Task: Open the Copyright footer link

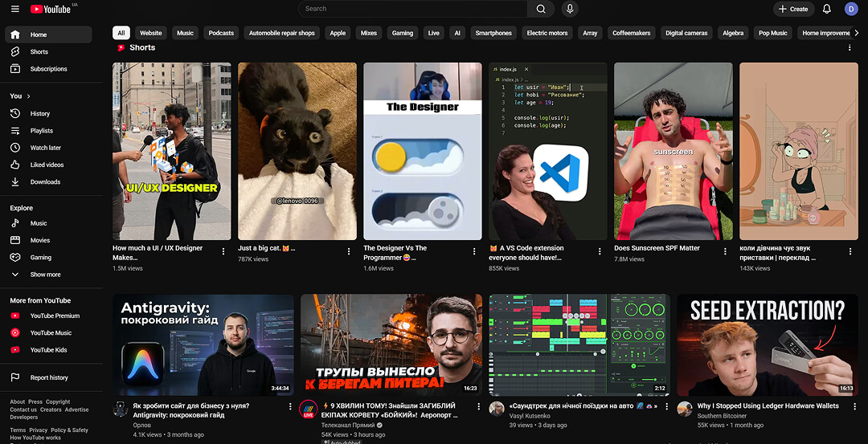Action: [58, 402]
